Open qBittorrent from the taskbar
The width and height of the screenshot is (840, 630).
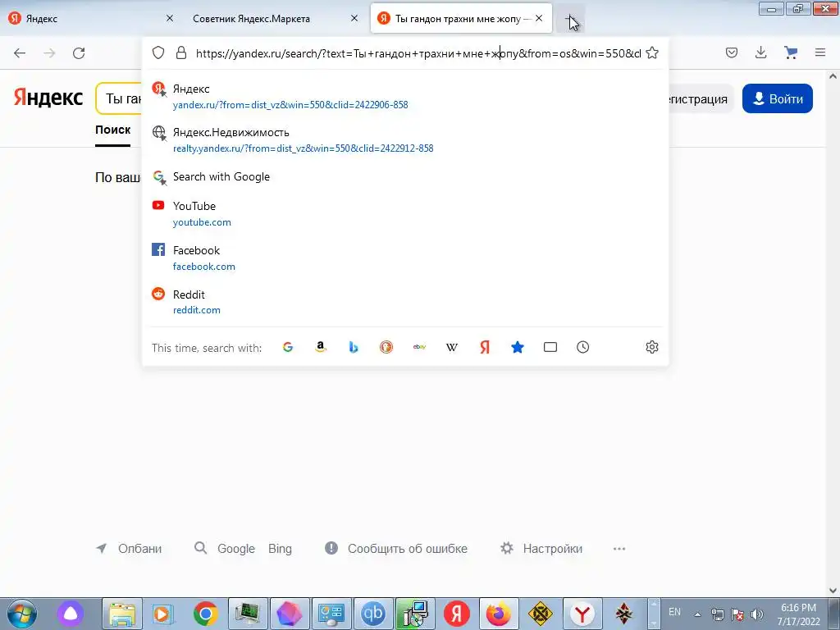(373, 614)
